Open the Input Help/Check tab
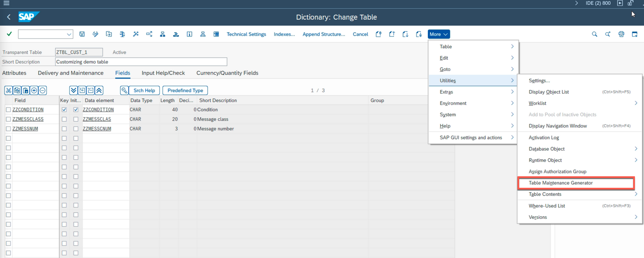Viewport: 644px width, 258px height. (163, 73)
